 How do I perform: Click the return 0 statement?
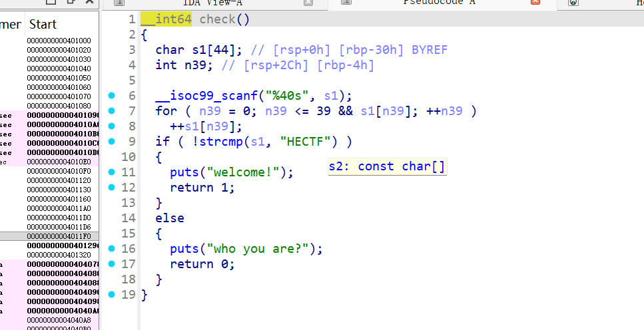tap(202, 264)
